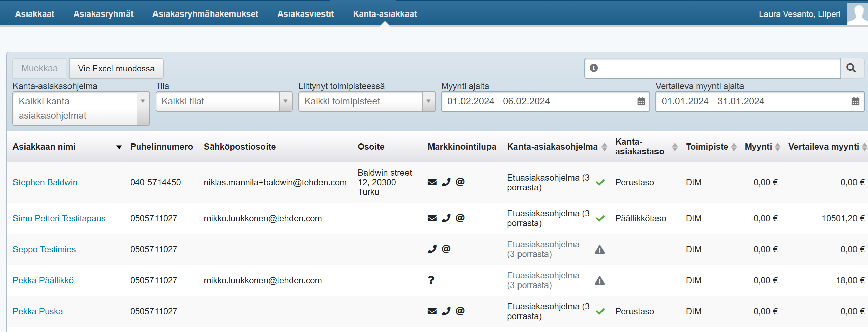Click envelope icon in Simo Petteri Testitapaus row
The width and height of the screenshot is (868, 332).
[x=432, y=218]
